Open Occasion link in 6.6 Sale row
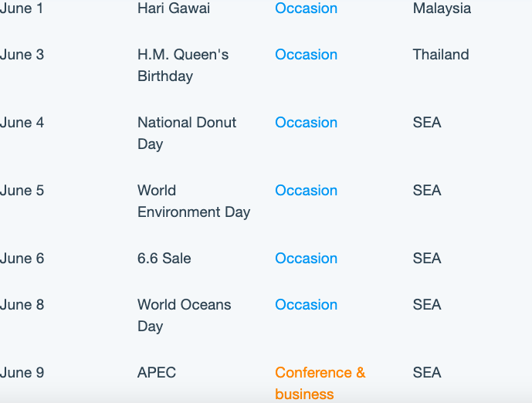Image resolution: width=532 pixels, height=403 pixels. [306, 259]
